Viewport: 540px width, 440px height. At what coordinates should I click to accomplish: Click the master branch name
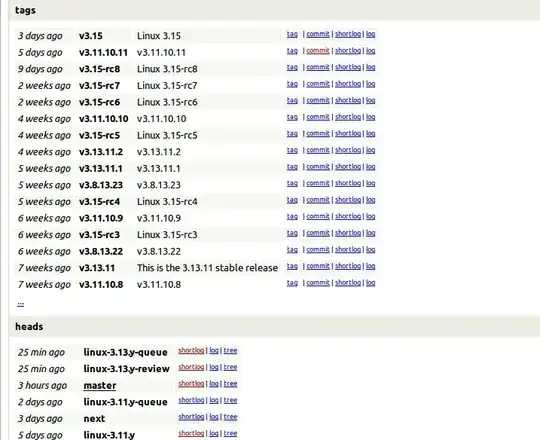100,386
